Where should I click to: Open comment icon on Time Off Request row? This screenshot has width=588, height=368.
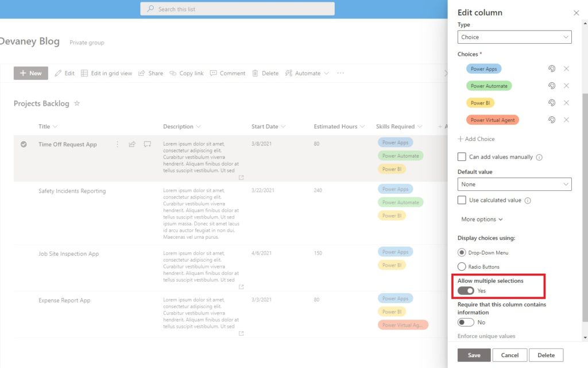[x=148, y=144]
